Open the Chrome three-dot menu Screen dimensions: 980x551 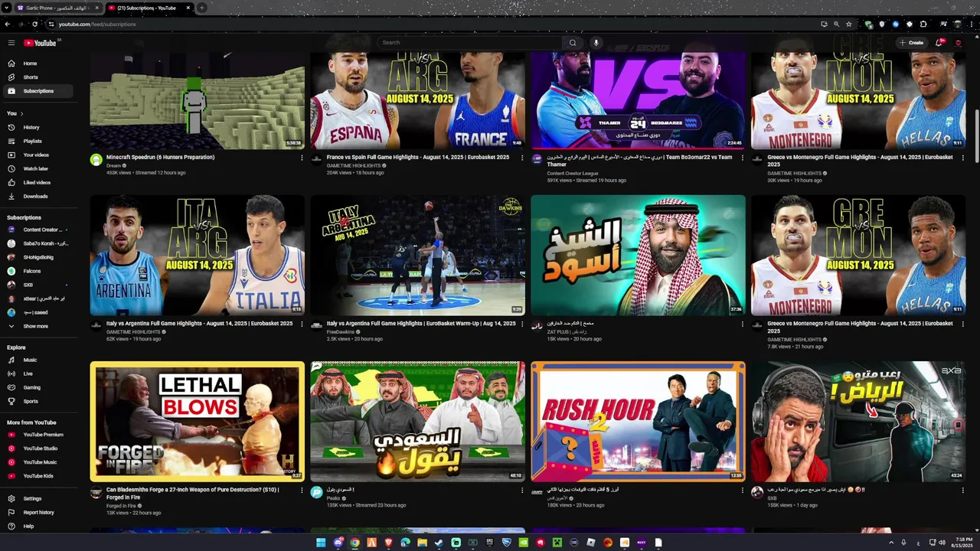972,24
